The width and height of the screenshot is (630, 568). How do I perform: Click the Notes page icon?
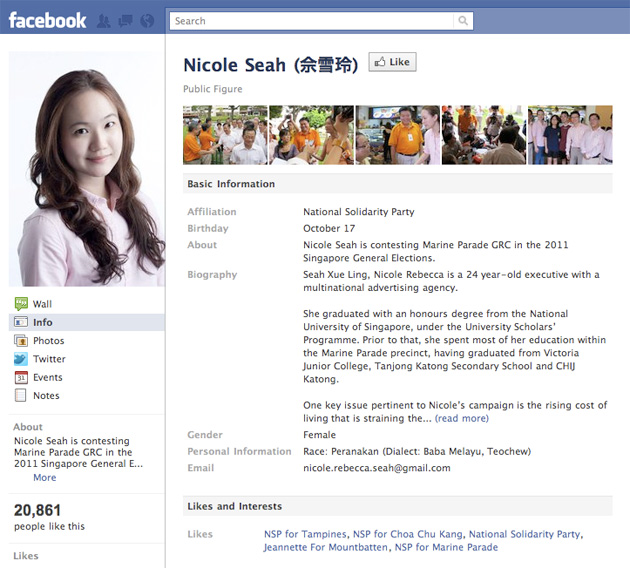point(20,395)
